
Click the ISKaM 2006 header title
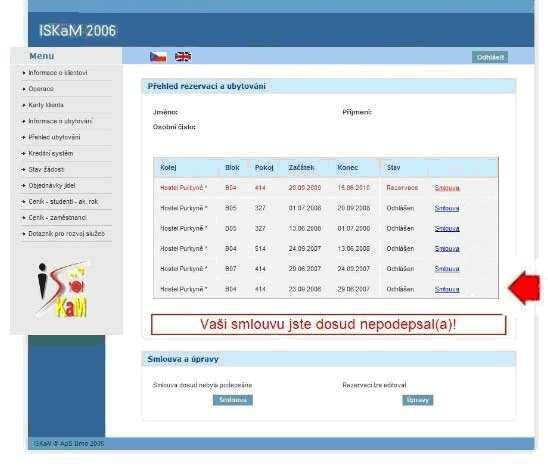tap(77, 31)
